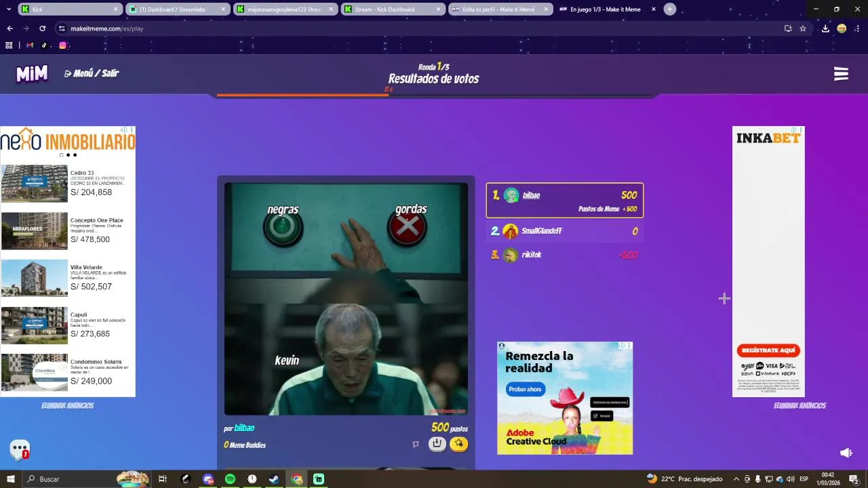
Task: Click bilbao's avatar in the ranking
Action: [511, 195]
